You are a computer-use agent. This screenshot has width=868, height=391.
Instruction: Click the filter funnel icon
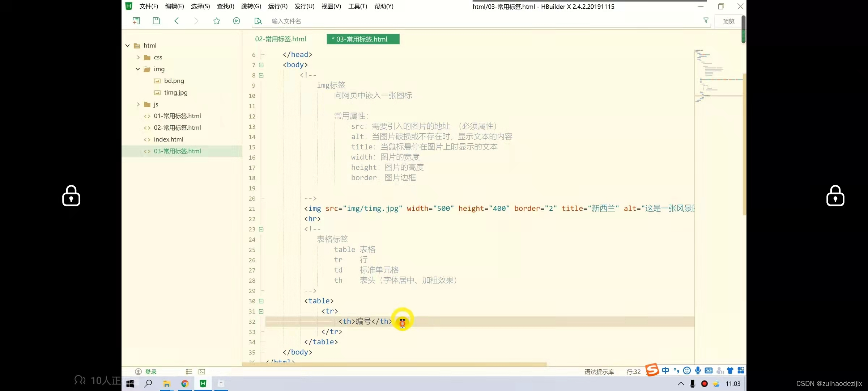pyautogui.click(x=706, y=21)
